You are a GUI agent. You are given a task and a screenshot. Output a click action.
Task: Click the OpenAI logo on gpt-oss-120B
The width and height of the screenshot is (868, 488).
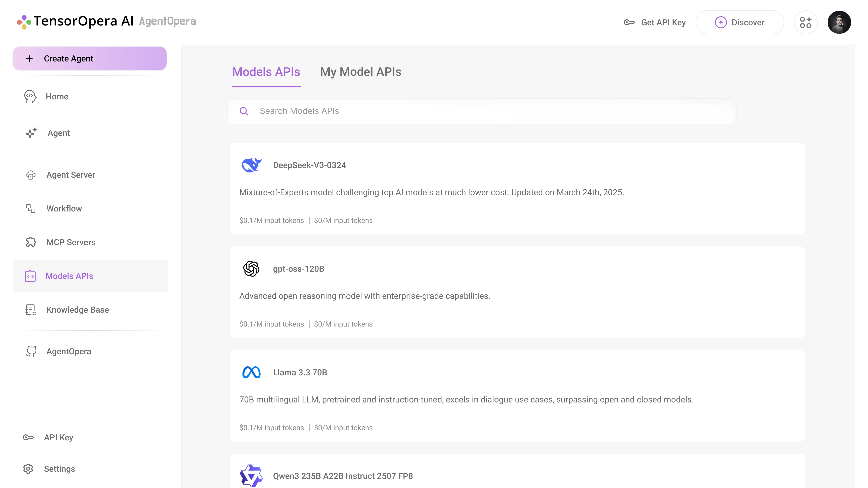[251, 269]
